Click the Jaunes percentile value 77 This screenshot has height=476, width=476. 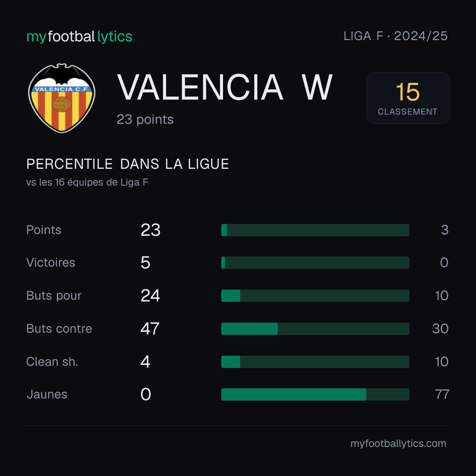click(x=442, y=394)
